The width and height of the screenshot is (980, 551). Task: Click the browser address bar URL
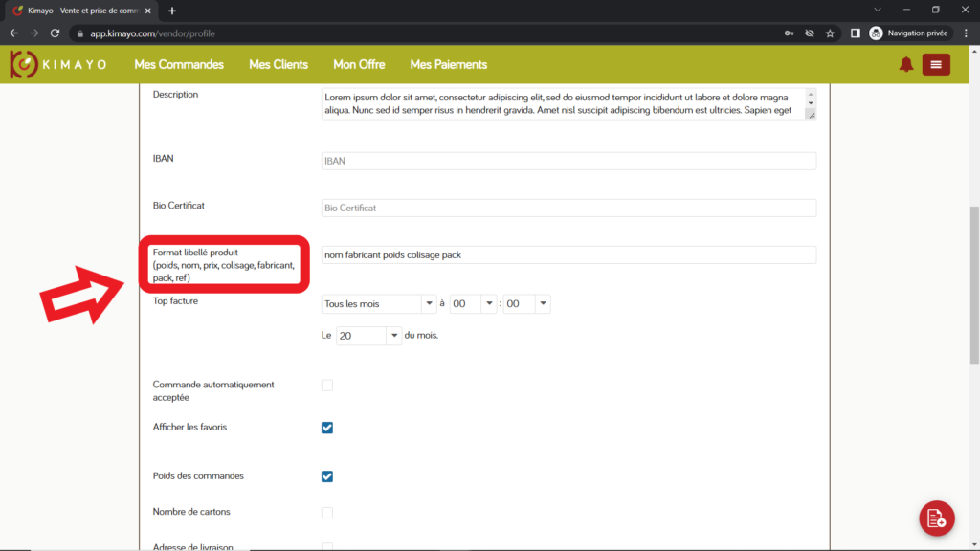pos(152,33)
